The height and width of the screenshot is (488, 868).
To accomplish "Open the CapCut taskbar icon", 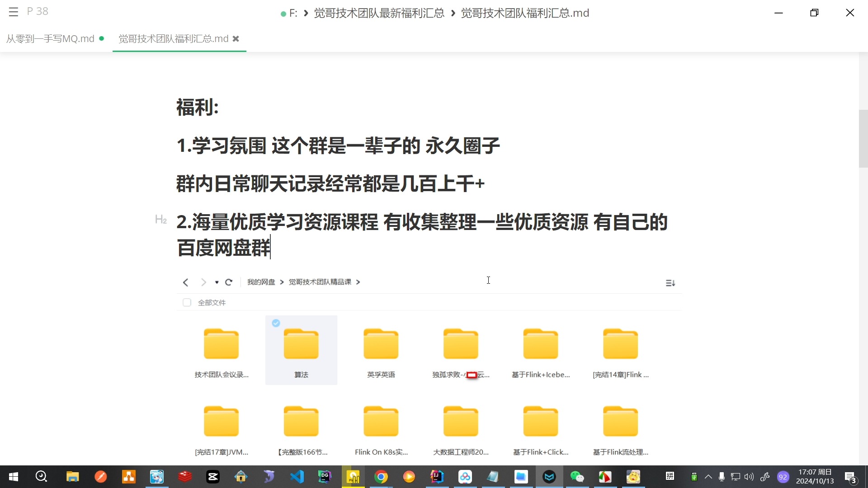I will tap(213, 477).
